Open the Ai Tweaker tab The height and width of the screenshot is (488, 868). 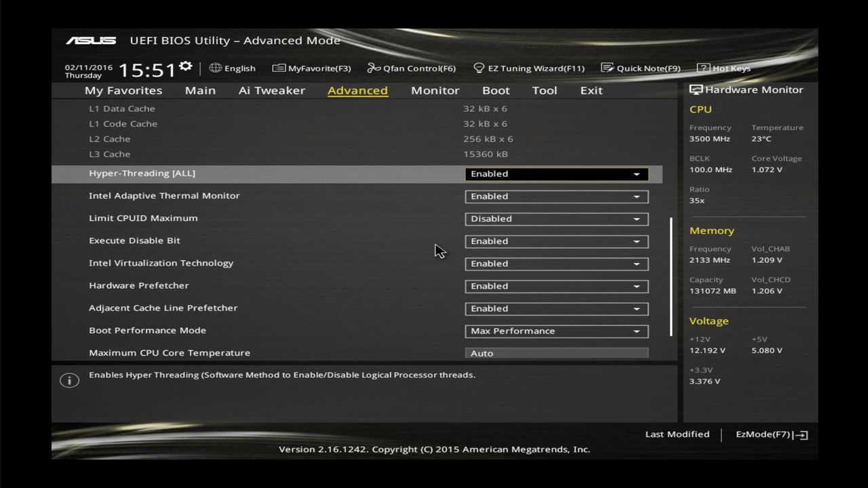tap(272, 91)
